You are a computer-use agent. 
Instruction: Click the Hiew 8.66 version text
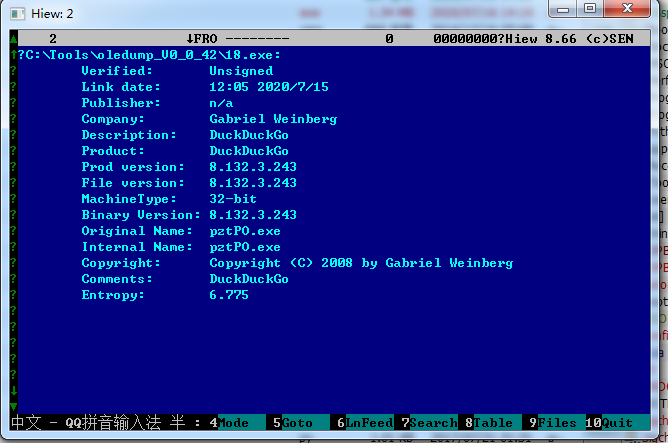[x=541, y=39]
